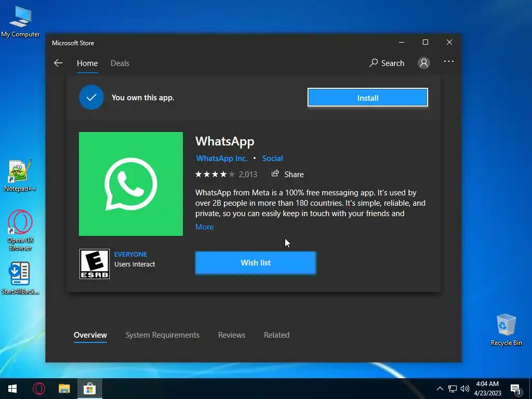Open the clock showing 4:04 AM
Screen dimensions: 532x399
487,389
